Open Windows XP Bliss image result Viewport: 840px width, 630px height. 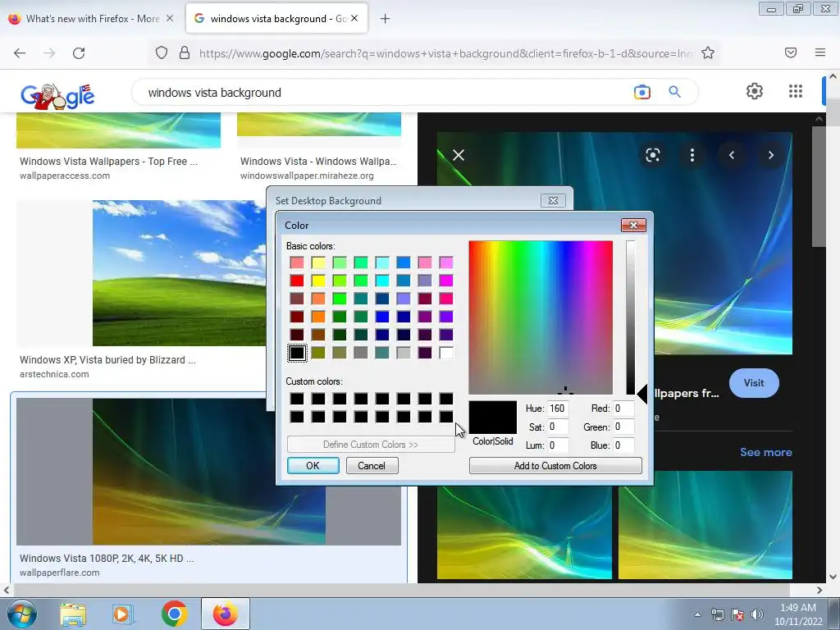tap(179, 273)
